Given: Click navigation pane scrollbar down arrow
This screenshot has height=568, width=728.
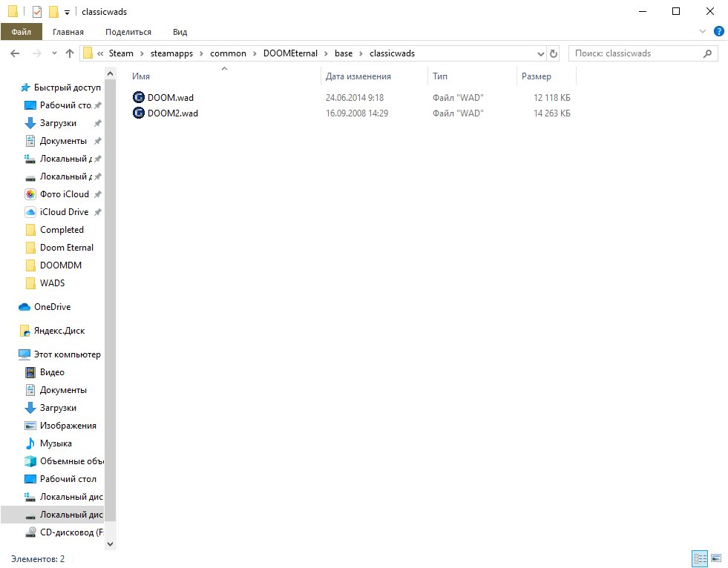Looking at the screenshot, I should click(x=110, y=544).
